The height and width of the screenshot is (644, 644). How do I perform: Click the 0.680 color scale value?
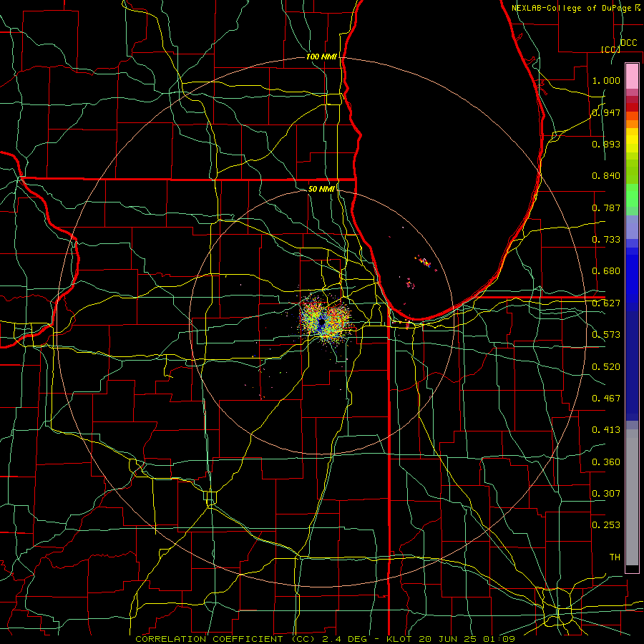coord(606,271)
